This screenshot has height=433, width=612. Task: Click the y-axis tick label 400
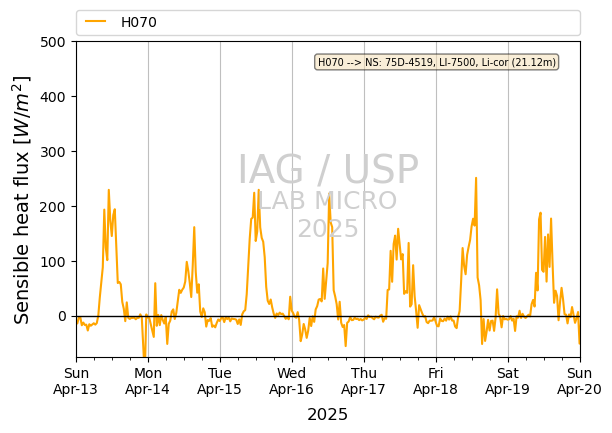pos(53,97)
